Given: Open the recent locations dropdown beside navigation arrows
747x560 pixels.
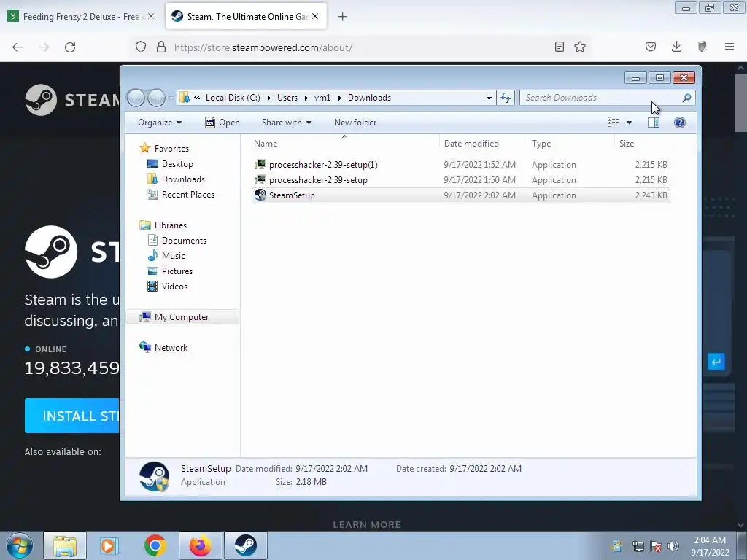Looking at the screenshot, I should click(171, 98).
